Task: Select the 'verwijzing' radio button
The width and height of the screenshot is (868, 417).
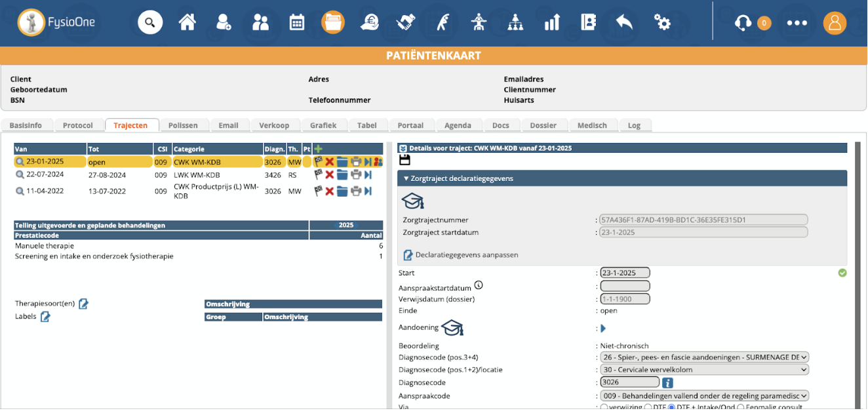Action: (x=604, y=408)
